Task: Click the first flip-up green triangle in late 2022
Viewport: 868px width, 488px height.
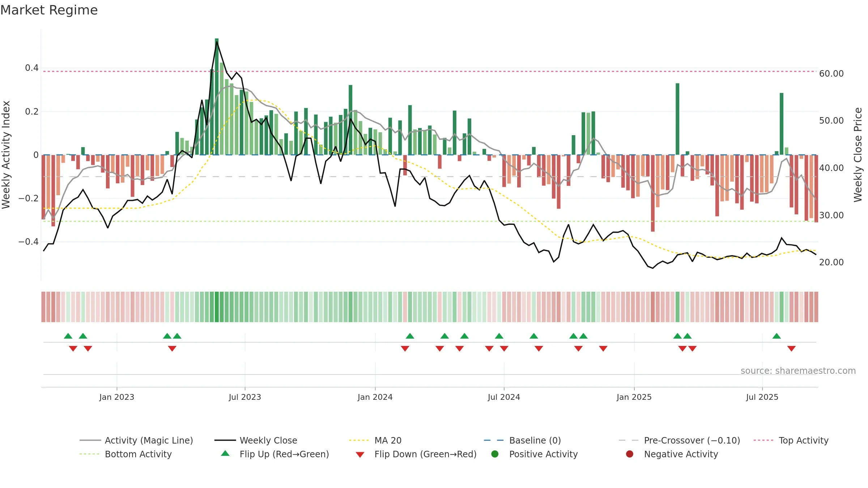Action: tap(68, 336)
